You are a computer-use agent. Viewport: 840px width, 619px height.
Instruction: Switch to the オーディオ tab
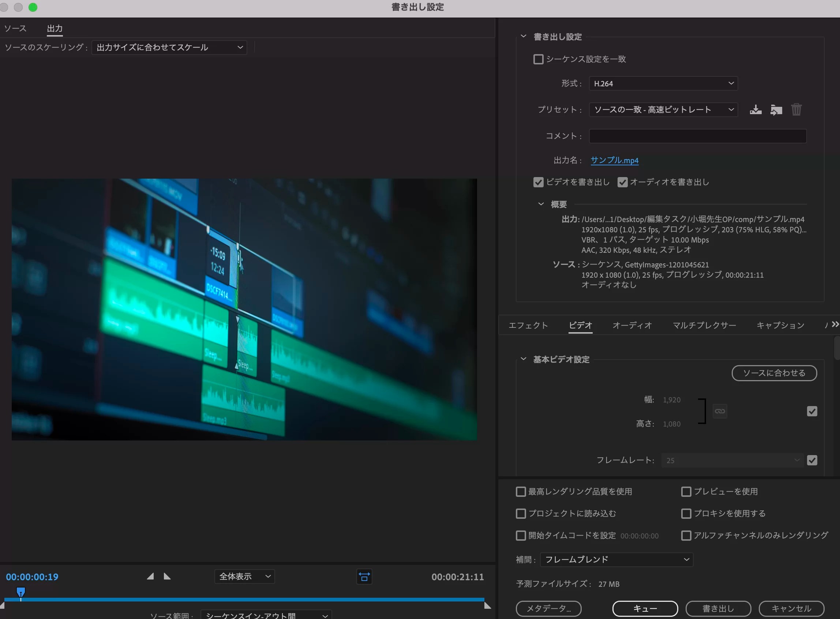(x=632, y=325)
